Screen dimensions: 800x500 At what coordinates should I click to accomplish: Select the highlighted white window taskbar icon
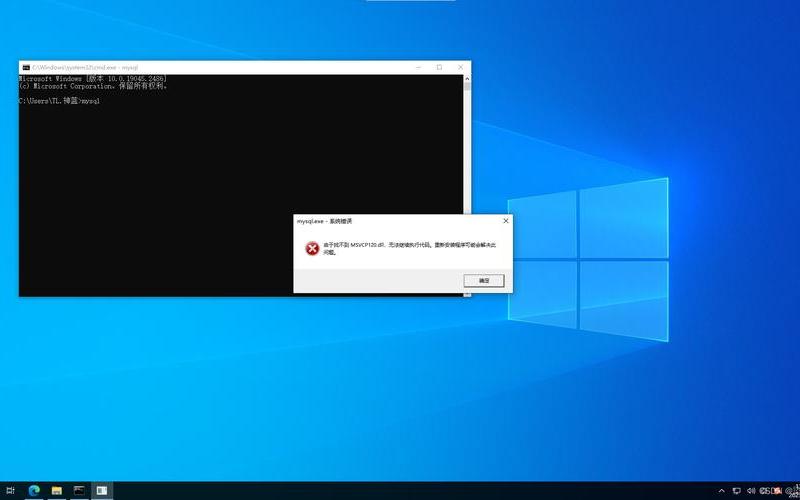[102, 491]
